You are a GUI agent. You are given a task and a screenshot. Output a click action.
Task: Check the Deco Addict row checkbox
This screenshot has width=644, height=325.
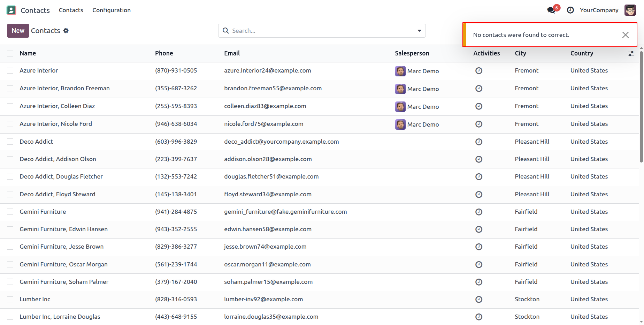10,142
